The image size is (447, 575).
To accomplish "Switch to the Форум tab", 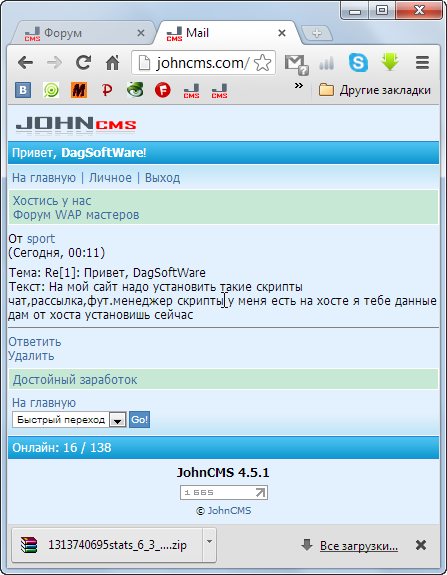I will click(x=79, y=33).
